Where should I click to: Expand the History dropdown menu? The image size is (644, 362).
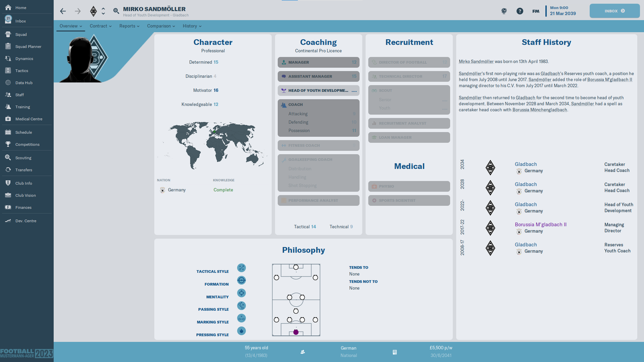click(x=192, y=26)
